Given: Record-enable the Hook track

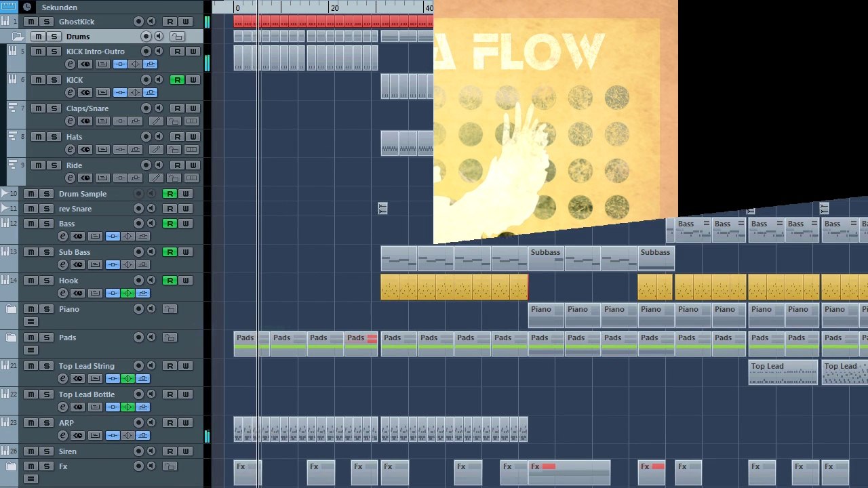Looking at the screenshot, I should point(138,281).
